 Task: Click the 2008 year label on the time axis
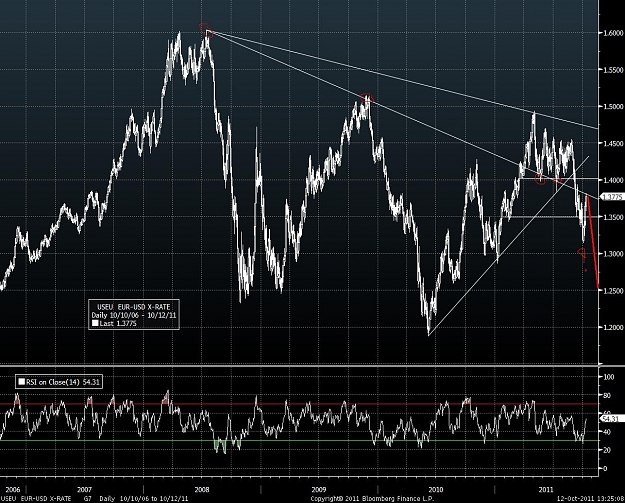tap(202, 489)
